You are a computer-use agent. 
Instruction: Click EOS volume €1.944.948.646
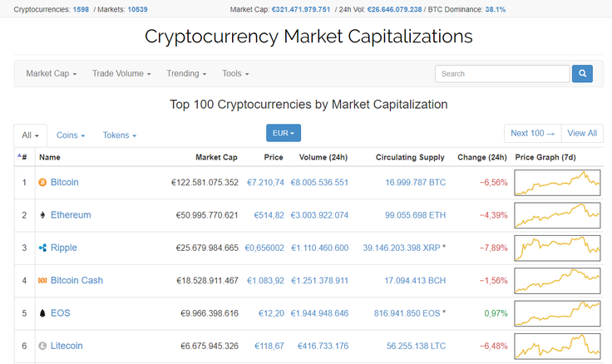[x=319, y=313]
